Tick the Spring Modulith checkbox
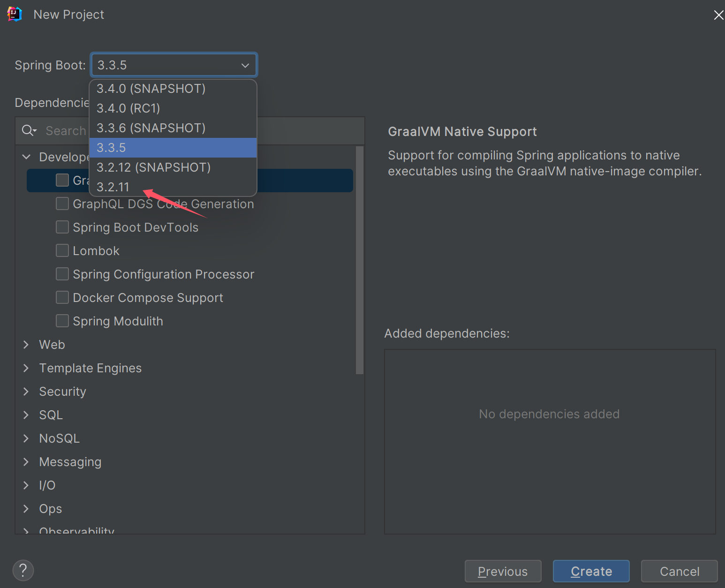This screenshot has width=725, height=588. coord(62,321)
